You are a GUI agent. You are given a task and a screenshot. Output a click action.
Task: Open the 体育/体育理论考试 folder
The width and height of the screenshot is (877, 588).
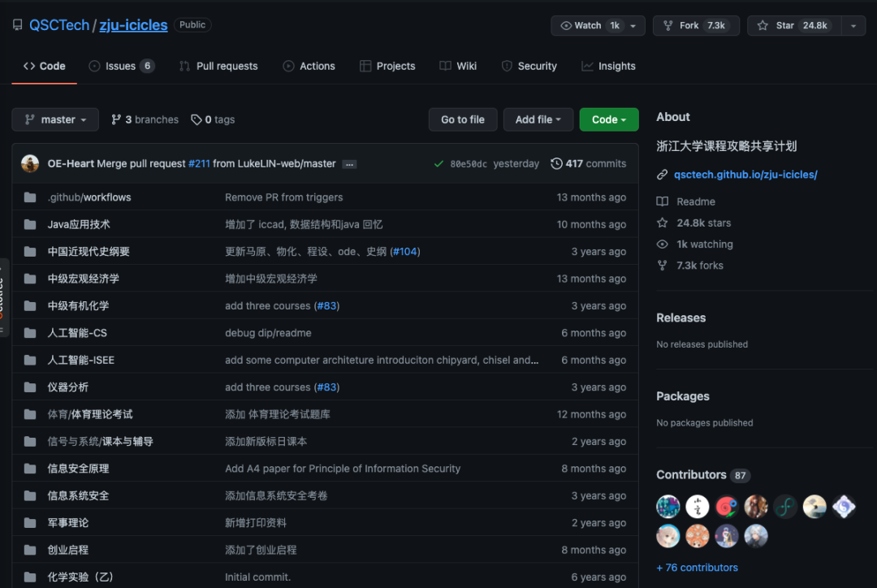coord(90,414)
